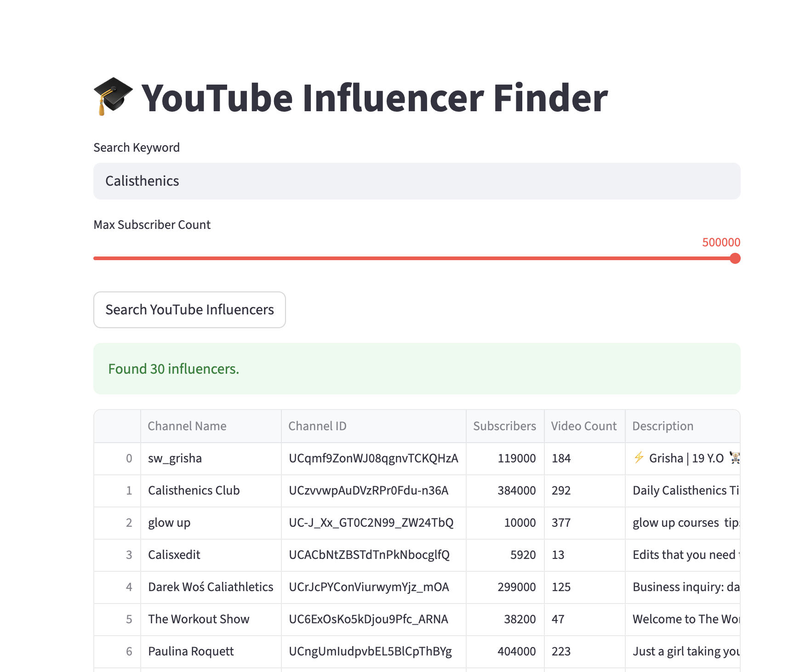Click the lightning bolt icon in Grisha description

pyautogui.click(x=639, y=458)
